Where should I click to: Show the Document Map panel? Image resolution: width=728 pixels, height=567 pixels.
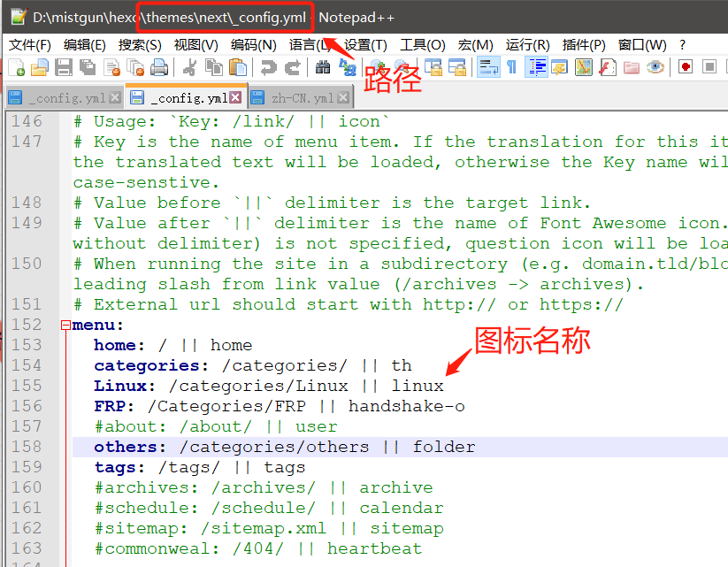(584, 67)
